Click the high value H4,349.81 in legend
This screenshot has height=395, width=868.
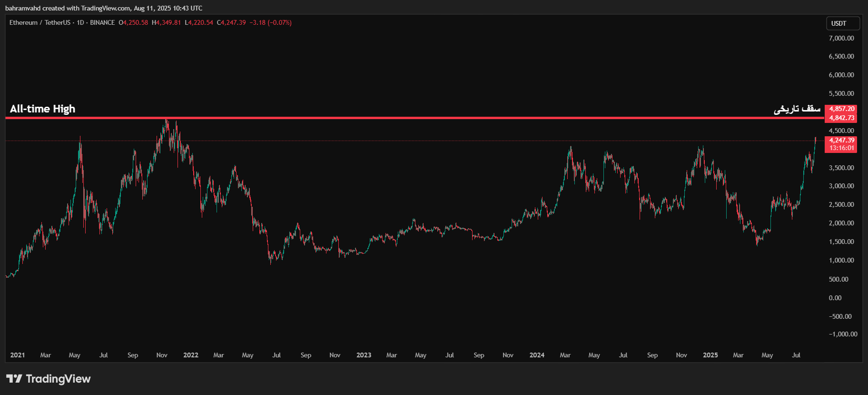pos(166,22)
